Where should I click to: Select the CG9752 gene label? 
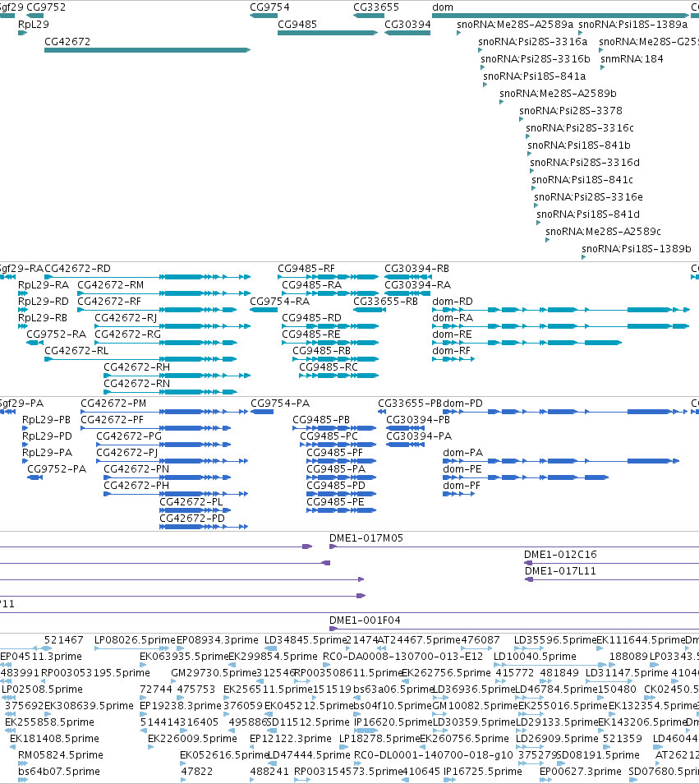pyautogui.click(x=46, y=7)
